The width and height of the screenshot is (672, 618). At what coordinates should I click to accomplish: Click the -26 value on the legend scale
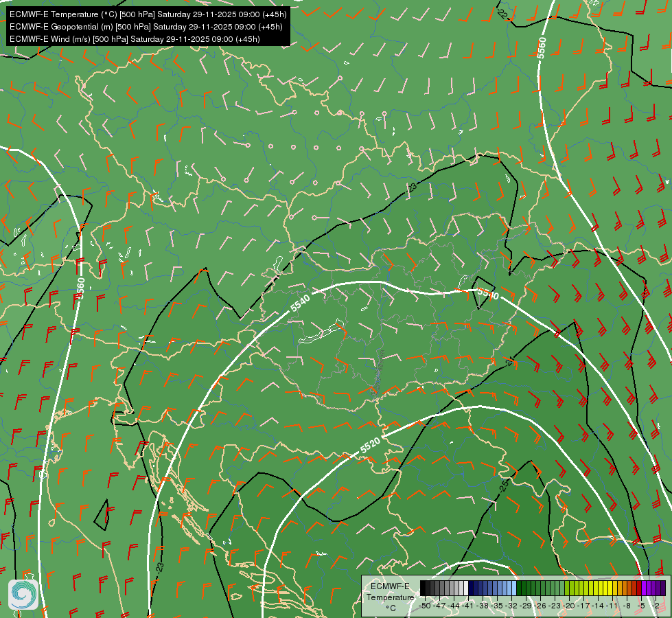pyautogui.click(x=542, y=606)
